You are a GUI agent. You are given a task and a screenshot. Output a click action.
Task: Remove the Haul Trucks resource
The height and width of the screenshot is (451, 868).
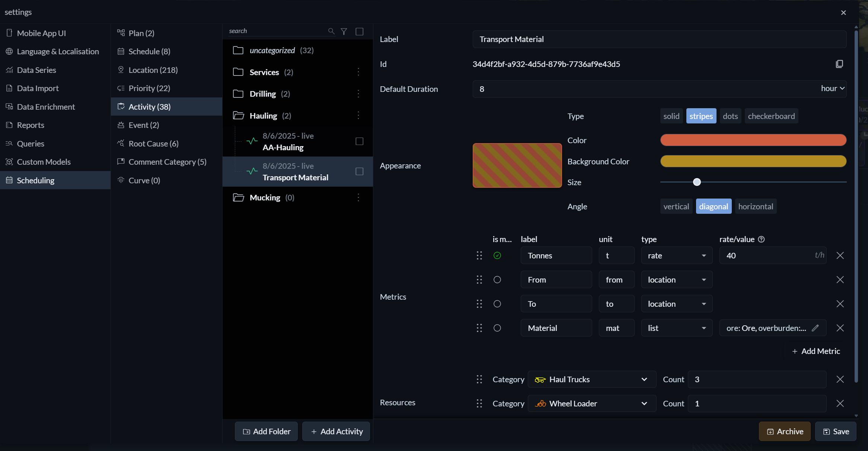point(840,379)
